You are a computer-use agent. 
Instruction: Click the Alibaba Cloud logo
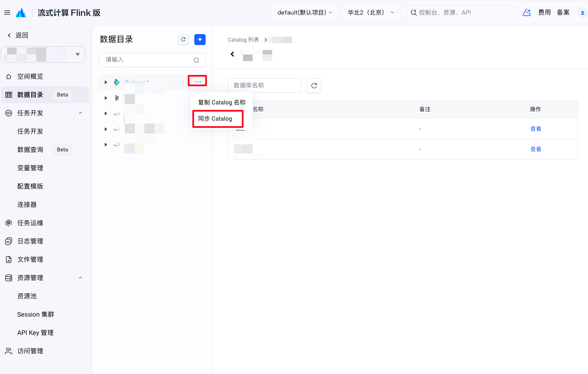(21, 13)
